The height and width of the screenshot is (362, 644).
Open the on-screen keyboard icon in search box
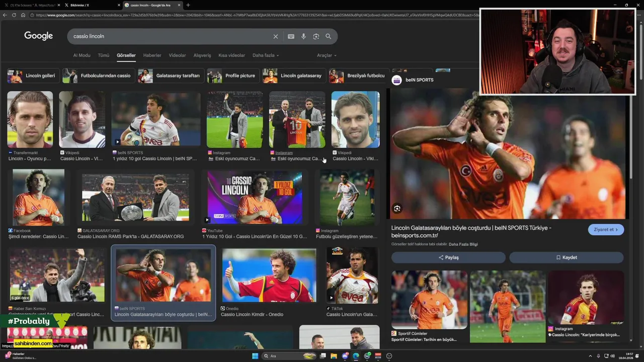291,36
